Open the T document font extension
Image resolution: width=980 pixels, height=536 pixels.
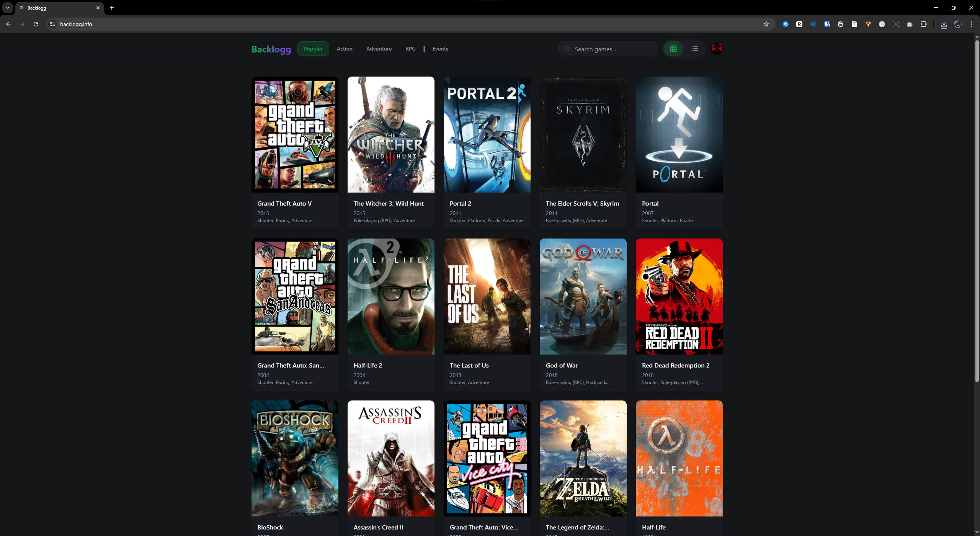[854, 24]
